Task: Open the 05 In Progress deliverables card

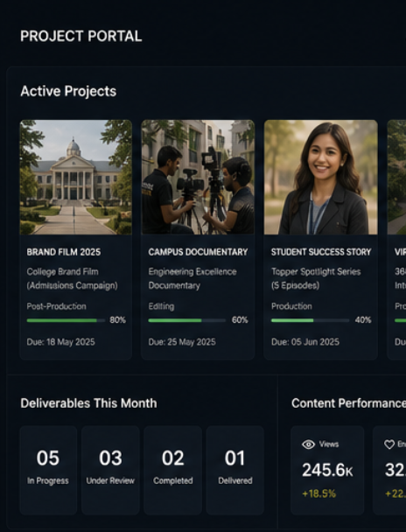Action: pyautogui.click(x=48, y=470)
